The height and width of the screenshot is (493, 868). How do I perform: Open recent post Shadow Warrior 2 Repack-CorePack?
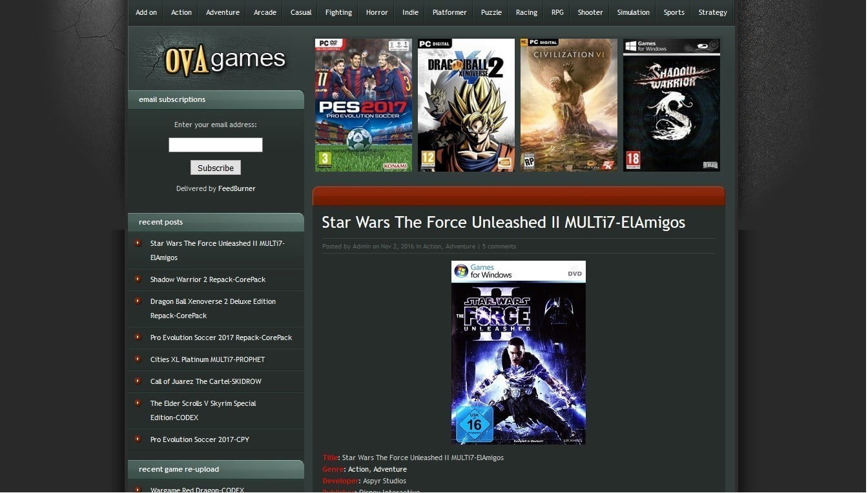coord(208,279)
